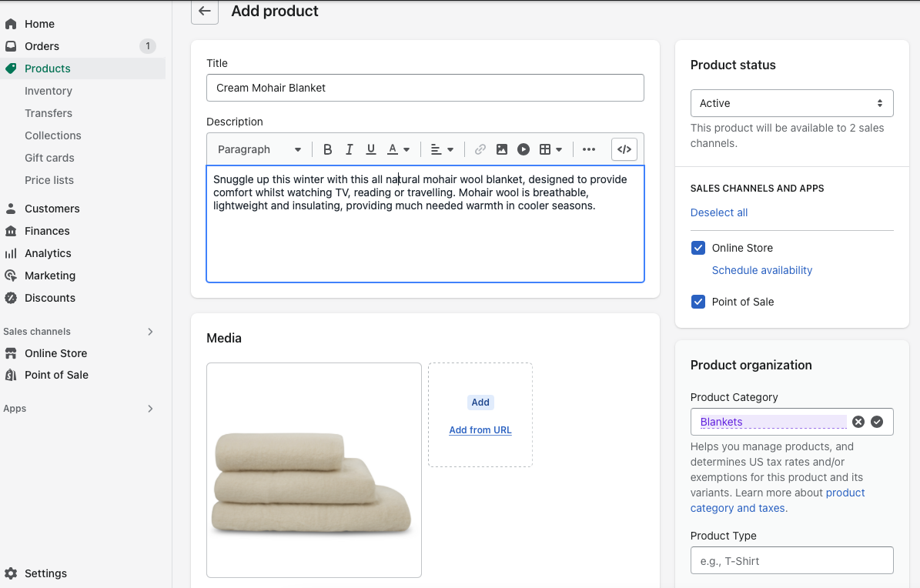Navigate to Customers in sidebar
The width and height of the screenshot is (920, 588).
[x=52, y=209]
